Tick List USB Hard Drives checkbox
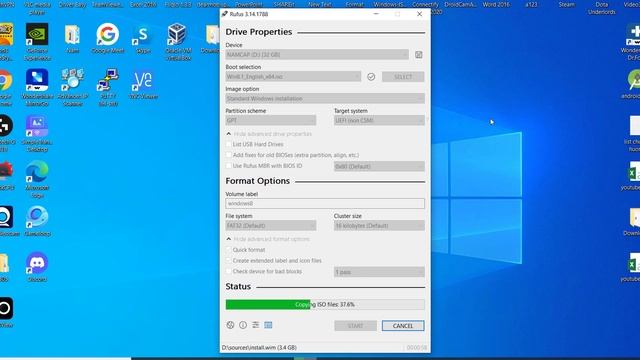 click(x=229, y=144)
